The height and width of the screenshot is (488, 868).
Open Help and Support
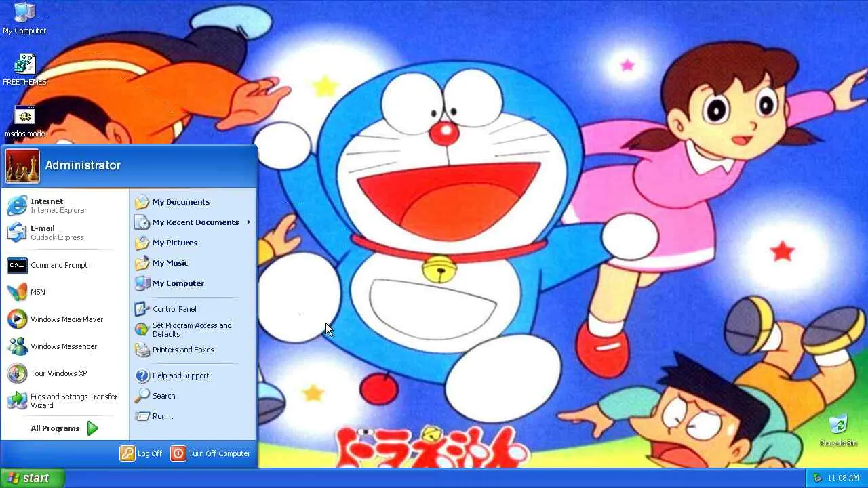coord(193,375)
